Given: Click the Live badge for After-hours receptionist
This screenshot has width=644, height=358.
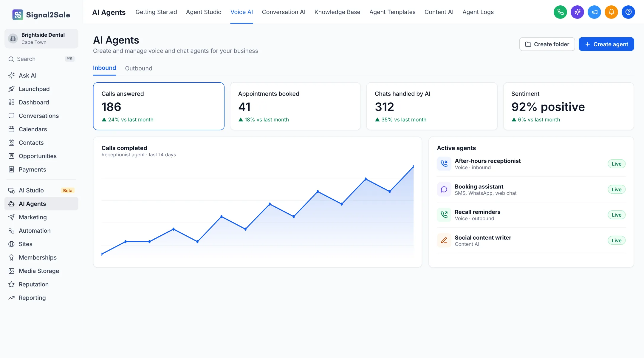Looking at the screenshot, I should pyautogui.click(x=617, y=164).
